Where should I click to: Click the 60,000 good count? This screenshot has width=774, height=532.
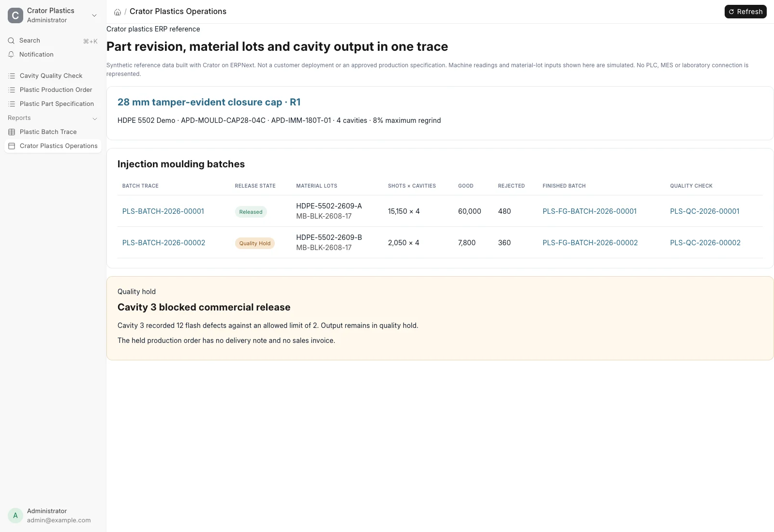click(470, 211)
